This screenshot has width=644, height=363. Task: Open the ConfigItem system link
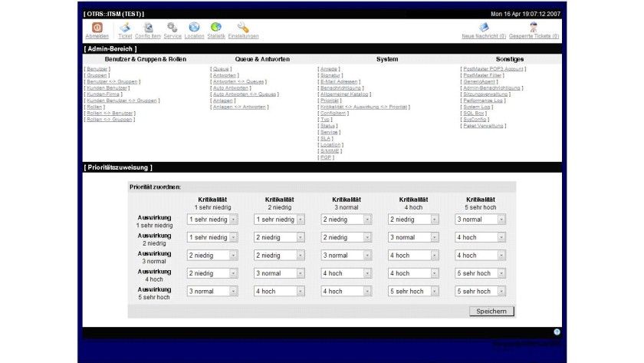click(x=333, y=113)
